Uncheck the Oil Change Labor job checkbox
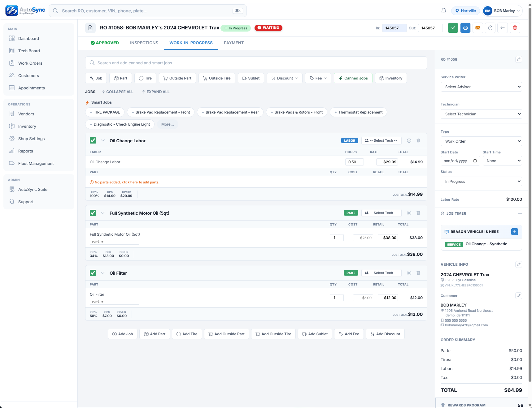This screenshot has width=532, height=408. [x=93, y=140]
